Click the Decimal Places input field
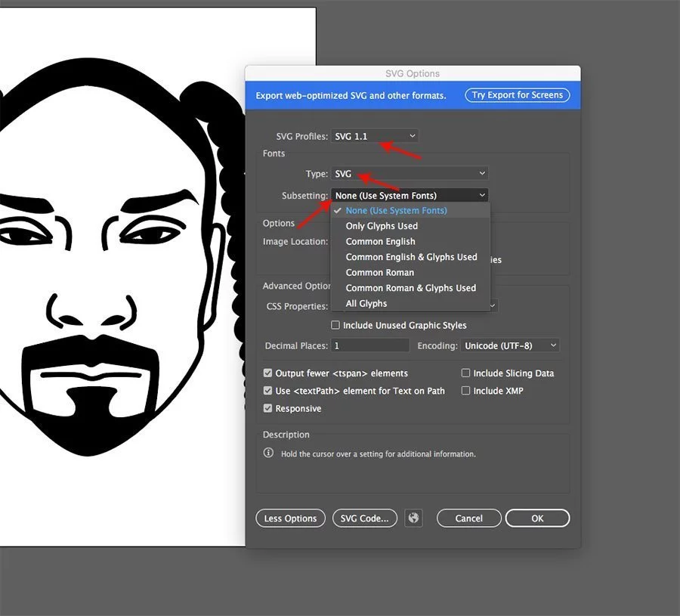This screenshot has height=616, width=680. pyautogui.click(x=370, y=345)
